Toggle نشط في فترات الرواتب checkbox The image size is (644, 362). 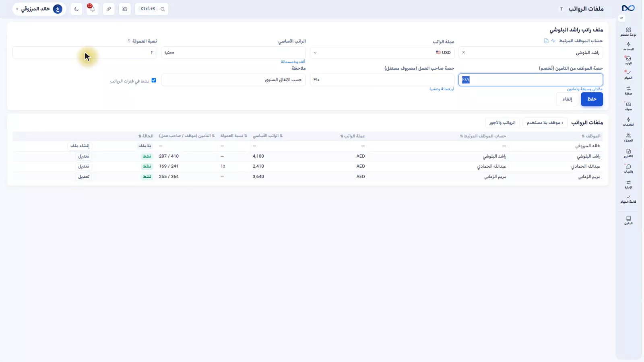(154, 80)
